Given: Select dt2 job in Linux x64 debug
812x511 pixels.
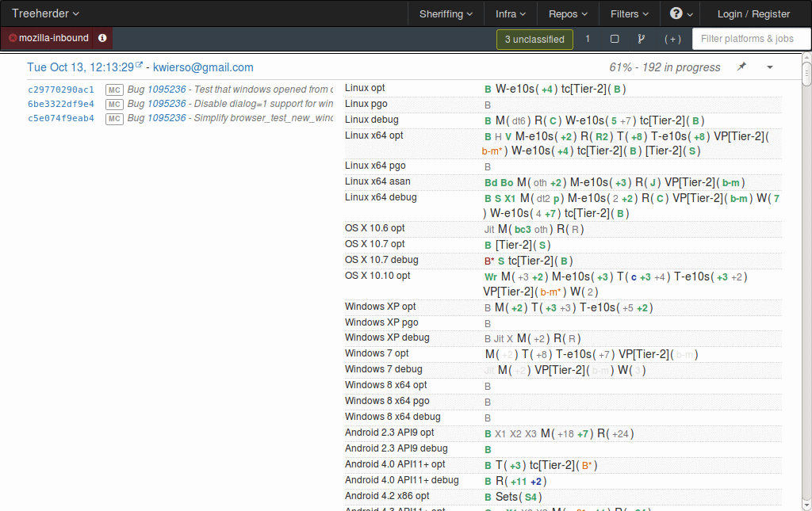Looking at the screenshot, I should coord(543,199).
